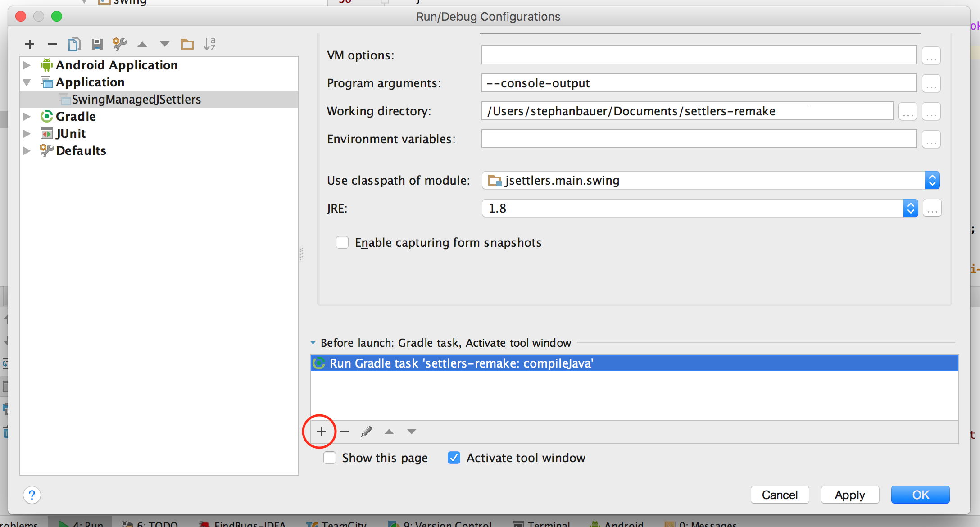Viewport: 980px width, 527px height.
Task: Click the Program arguments input field
Action: pyautogui.click(x=699, y=83)
